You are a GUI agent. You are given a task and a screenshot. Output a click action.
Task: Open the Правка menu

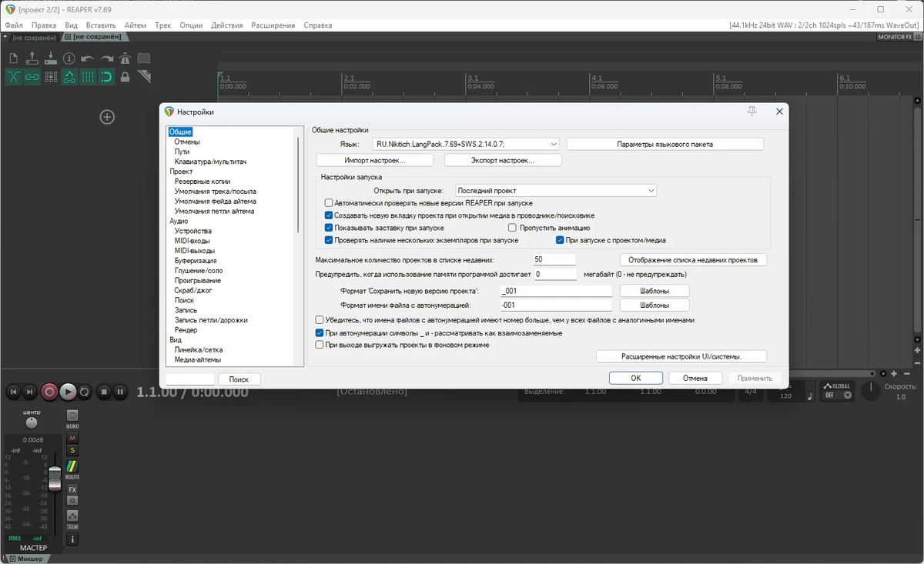click(44, 25)
